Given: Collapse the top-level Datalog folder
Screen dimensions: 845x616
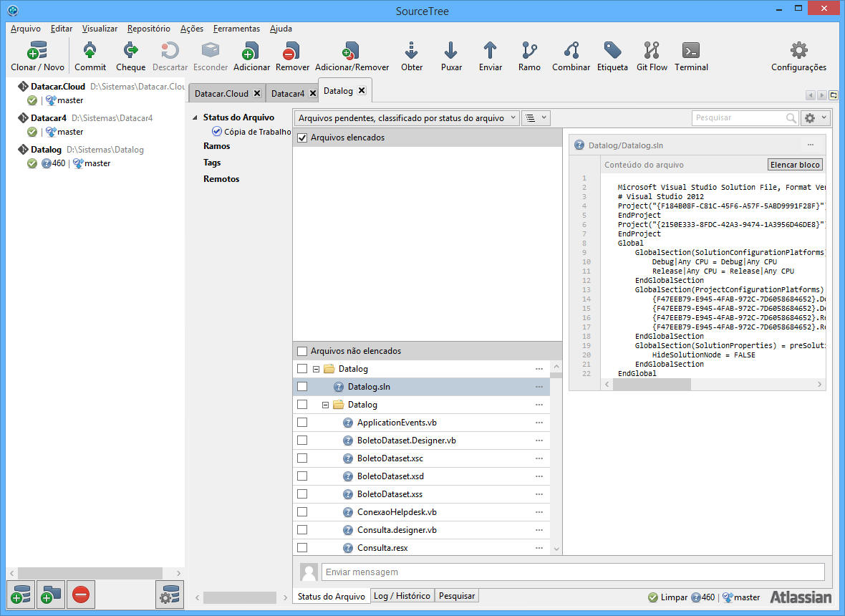Looking at the screenshot, I should point(317,369).
